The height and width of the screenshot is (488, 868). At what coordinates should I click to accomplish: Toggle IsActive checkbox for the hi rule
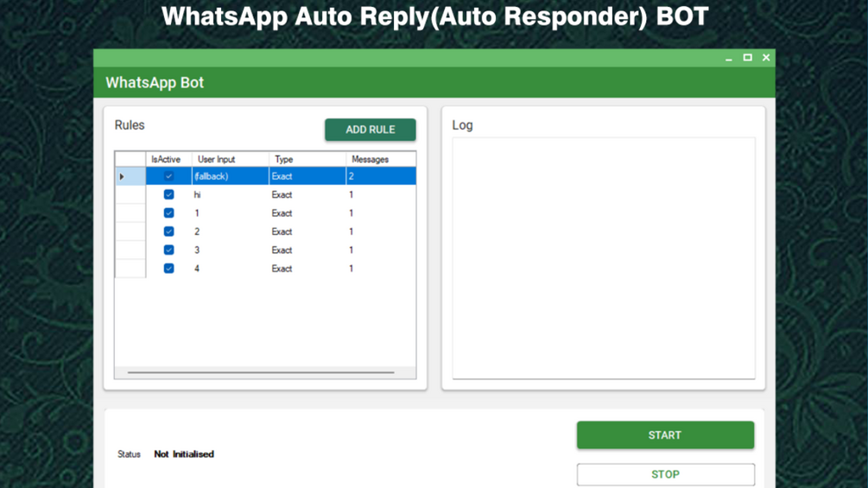[x=168, y=194]
